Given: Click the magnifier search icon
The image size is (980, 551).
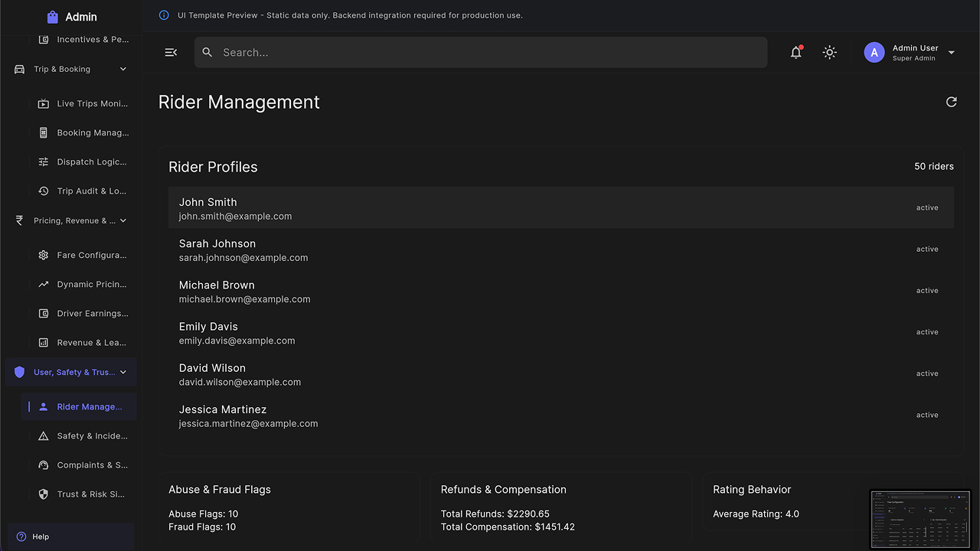Looking at the screenshot, I should pyautogui.click(x=207, y=53).
